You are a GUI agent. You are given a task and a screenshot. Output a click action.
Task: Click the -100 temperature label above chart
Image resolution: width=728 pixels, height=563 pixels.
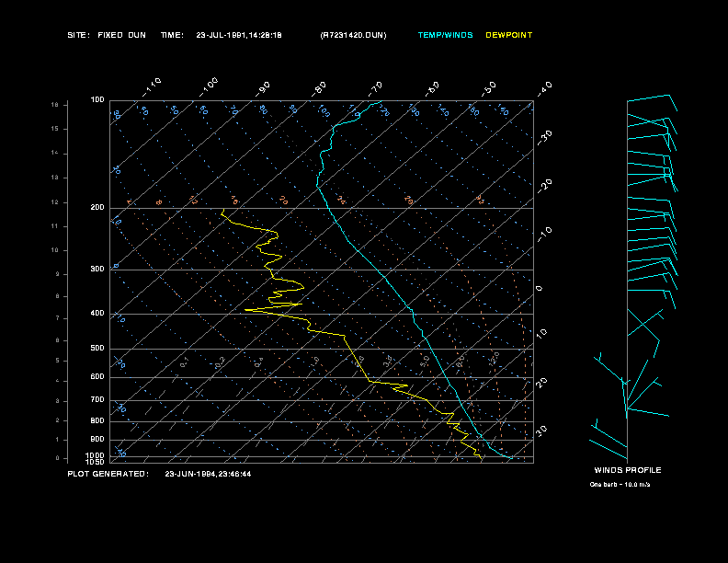209,87
